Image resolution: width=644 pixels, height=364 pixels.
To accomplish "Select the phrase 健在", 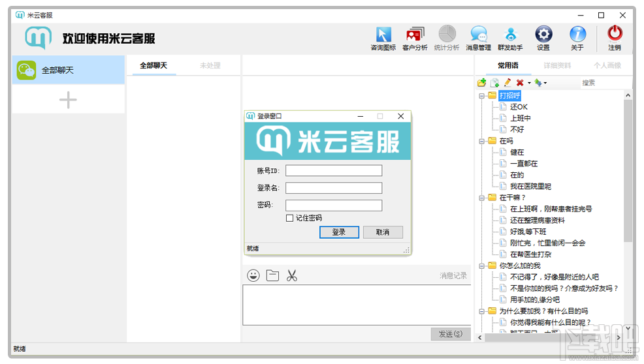I will click(517, 152).
